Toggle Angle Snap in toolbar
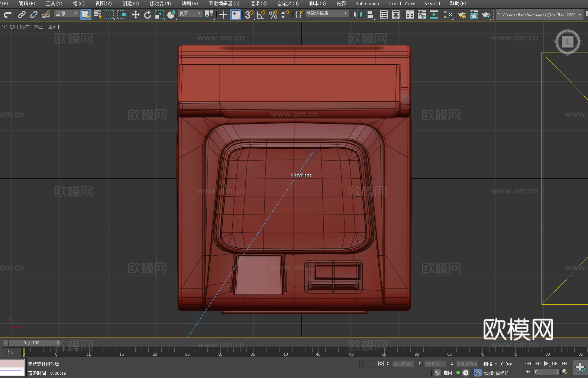Image resolution: width=588 pixels, height=378 pixels. click(x=261, y=14)
